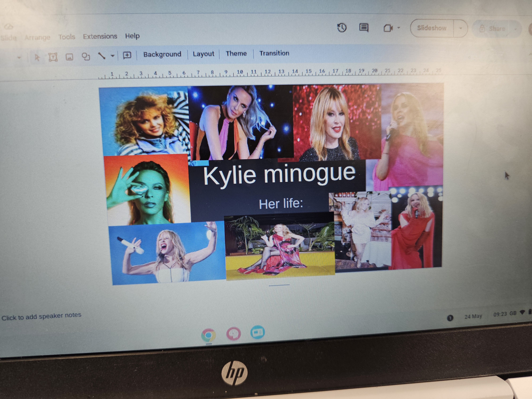Select the line tool
The height and width of the screenshot is (399, 532).
coord(102,56)
